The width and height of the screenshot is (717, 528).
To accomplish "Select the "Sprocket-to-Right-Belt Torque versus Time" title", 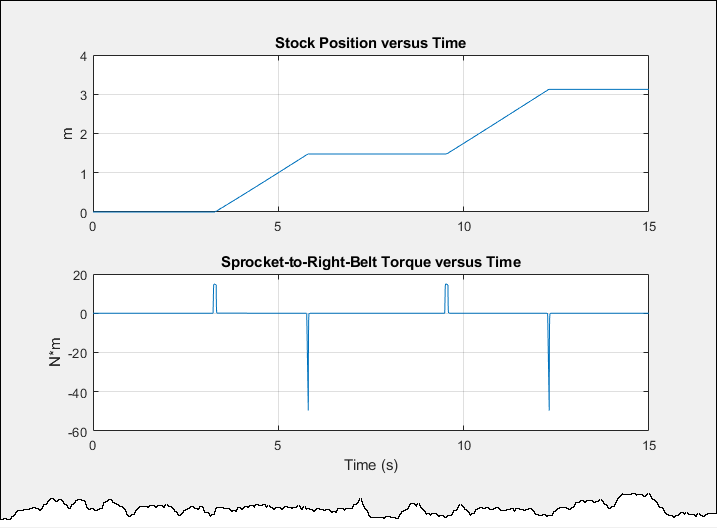I will tap(370, 262).
